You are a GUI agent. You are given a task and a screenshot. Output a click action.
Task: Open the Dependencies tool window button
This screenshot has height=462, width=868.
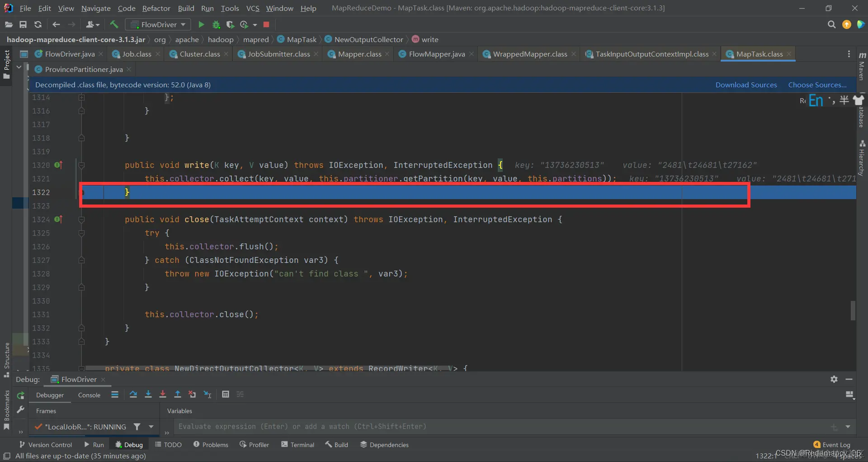(384, 445)
